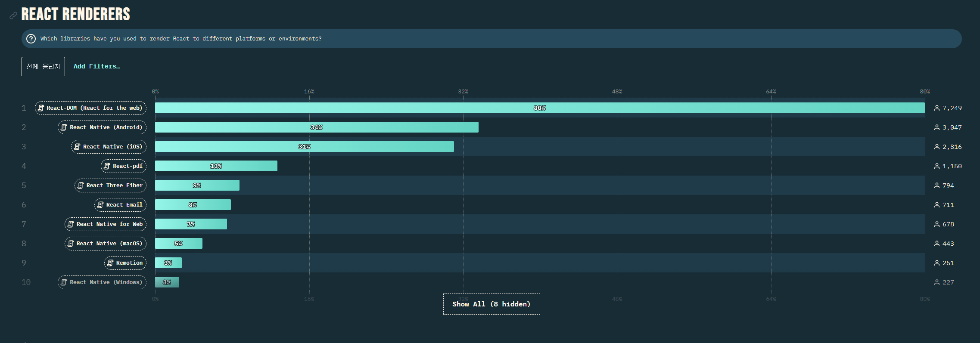
Task: Click the React Native (Windows) label
Action: [x=102, y=282]
